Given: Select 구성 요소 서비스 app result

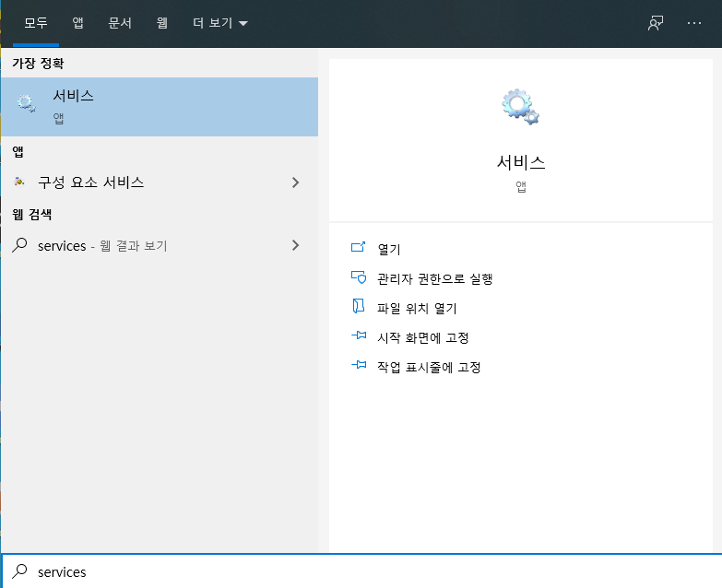Looking at the screenshot, I should pyautogui.click(x=160, y=182).
